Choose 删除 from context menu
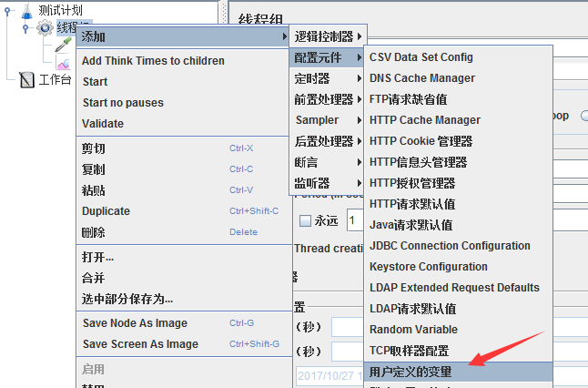 coord(184,232)
